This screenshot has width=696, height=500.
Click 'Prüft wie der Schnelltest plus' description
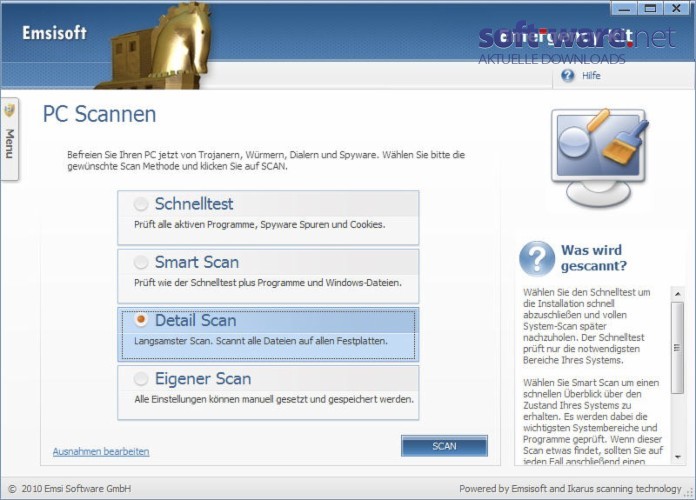(268, 283)
